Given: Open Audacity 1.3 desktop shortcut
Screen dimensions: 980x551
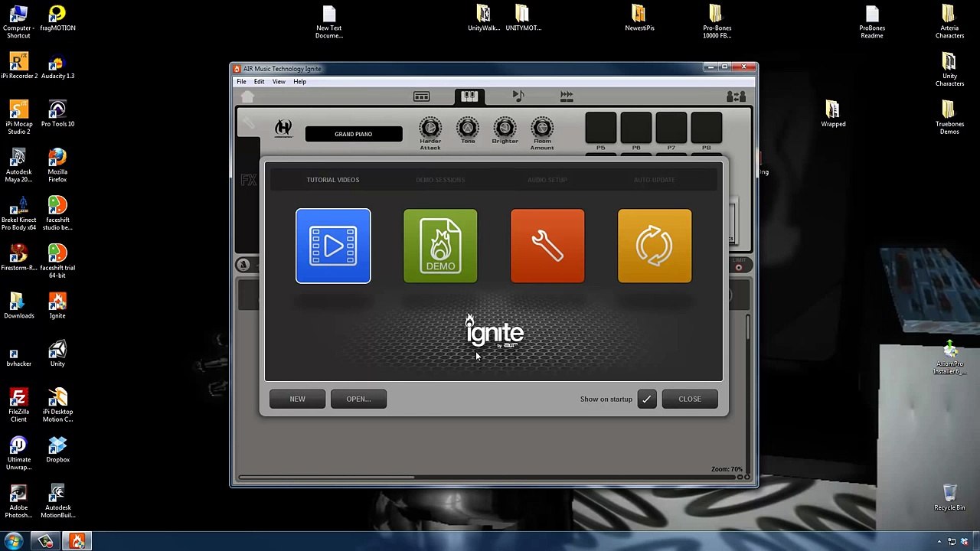Looking at the screenshot, I should pyautogui.click(x=57, y=66).
